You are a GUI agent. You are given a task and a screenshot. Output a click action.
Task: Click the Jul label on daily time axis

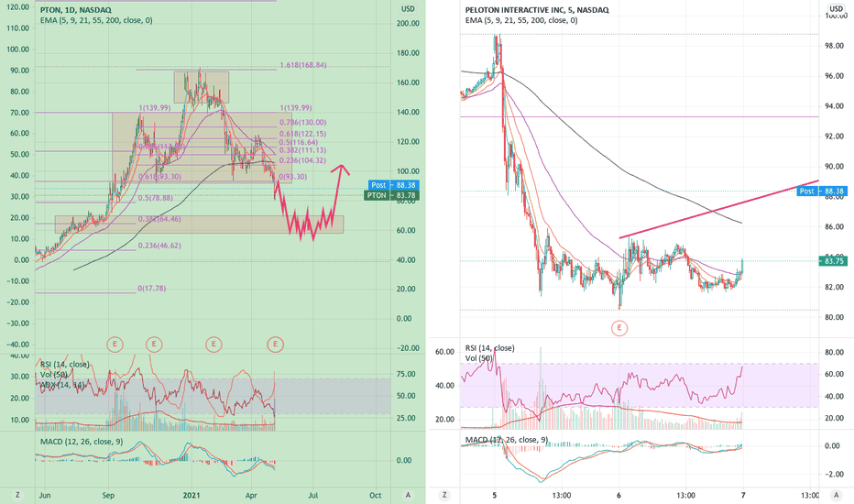click(313, 495)
